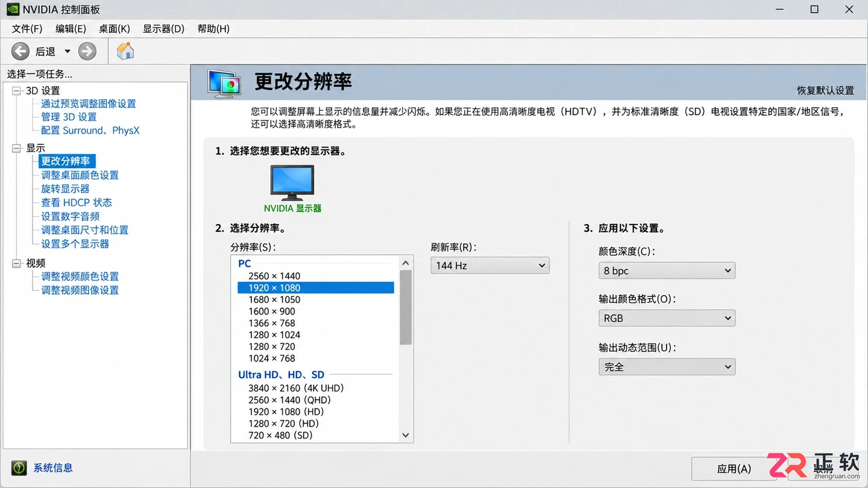Screen dimensions: 868x488
Task: Select the NVIDIA 显示器 monitor icon
Action: pyautogui.click(x=292, y=183)
